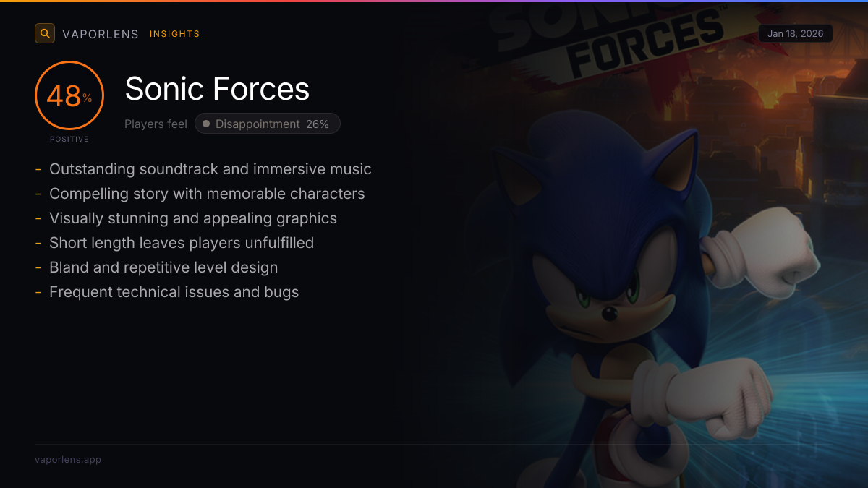Select Outstanding soundtrack and immersive music item
The width and height of the screenshot is (868, 488).
[210, 169]
